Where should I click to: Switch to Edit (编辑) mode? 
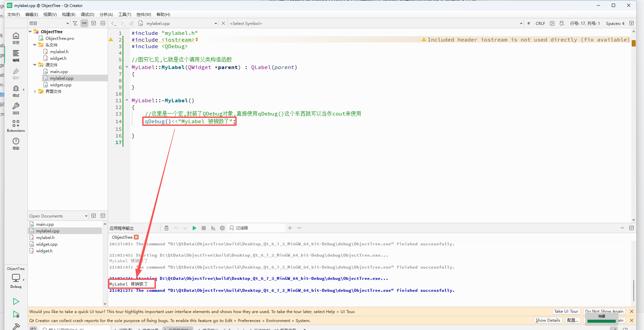click(16, 56)
